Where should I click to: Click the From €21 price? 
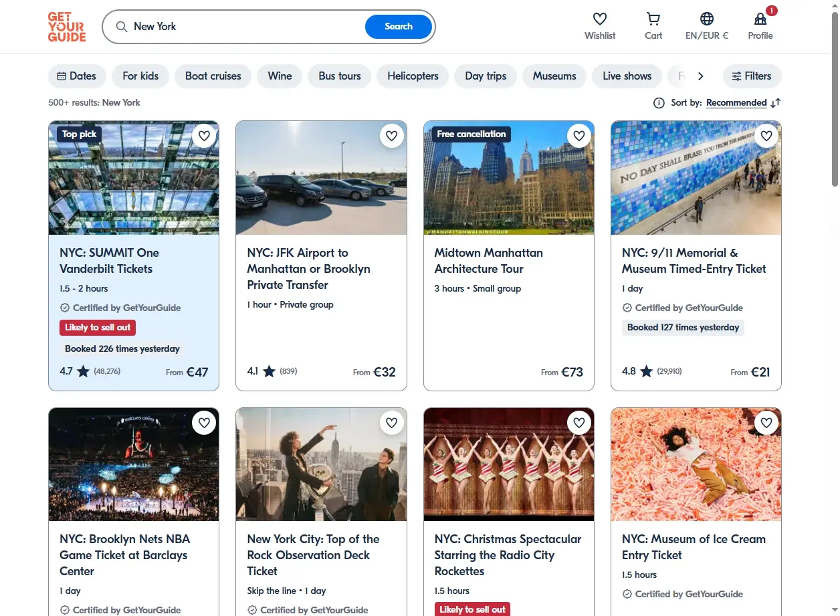(x=750, y=372)
